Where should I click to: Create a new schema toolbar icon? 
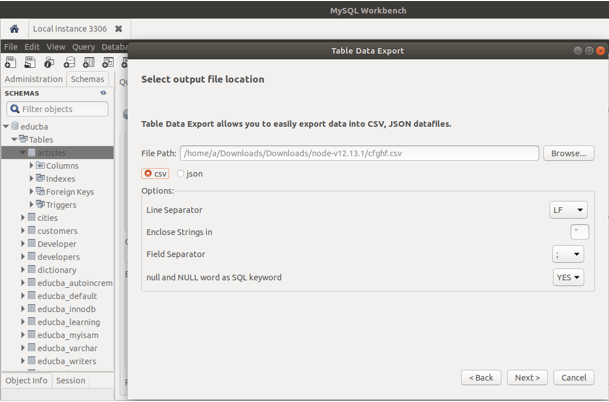[69, 62]
